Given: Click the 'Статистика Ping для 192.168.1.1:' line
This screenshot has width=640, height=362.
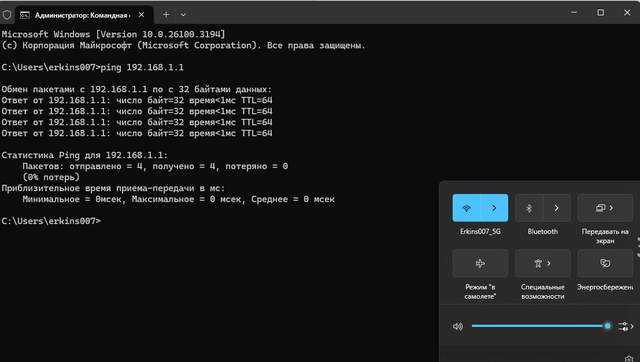Looking at the screenshot, I should (84, 155).
